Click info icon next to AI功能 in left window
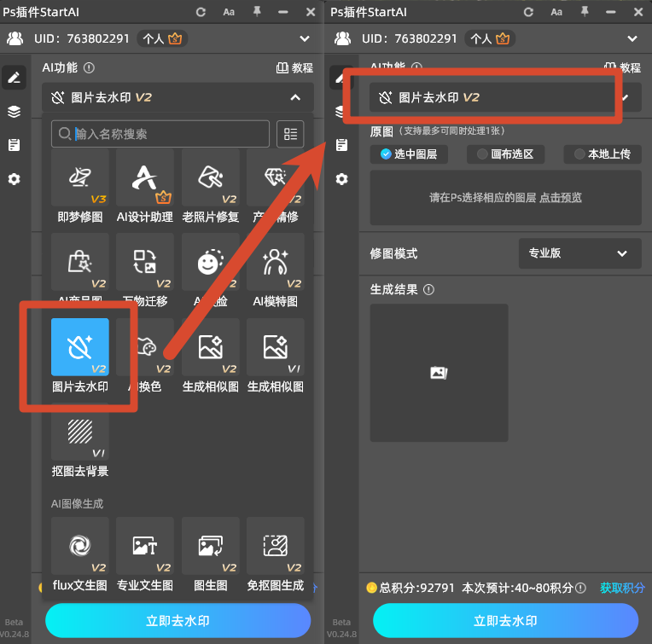 pos(89,67)
